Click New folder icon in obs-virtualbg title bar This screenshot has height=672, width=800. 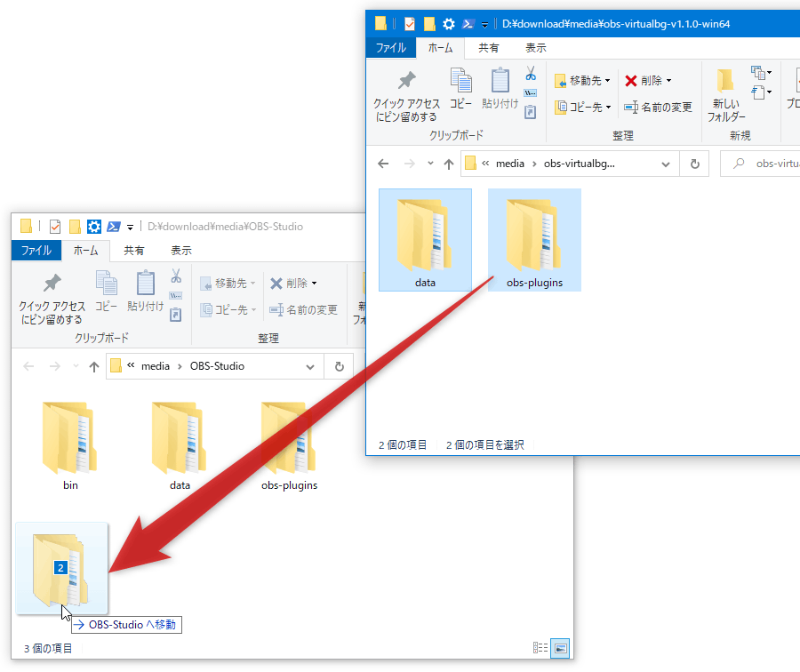click(x=429, y=23)
